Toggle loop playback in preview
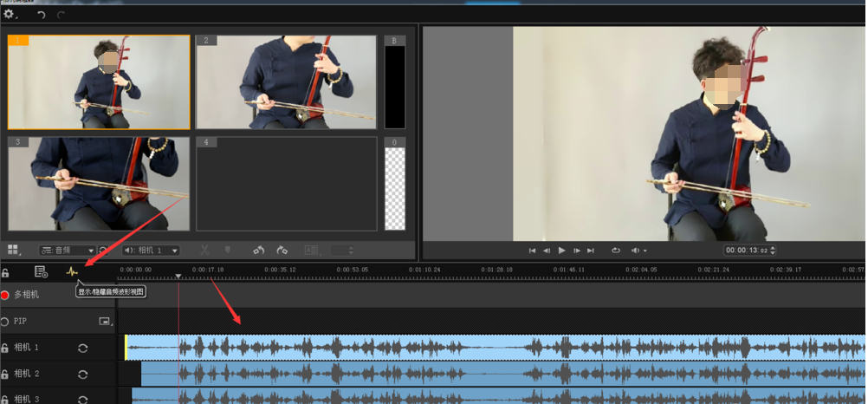This screenshot has height=404, width=868. point(615,251)
